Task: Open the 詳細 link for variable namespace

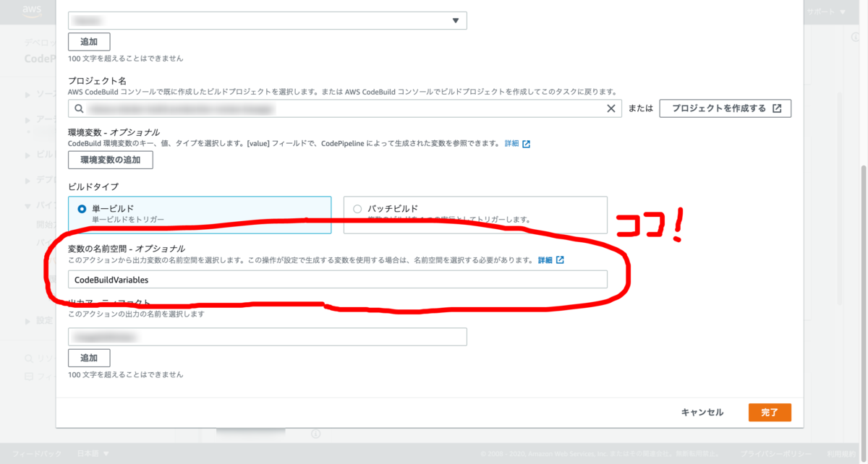Action: pyautogui.click(x=550, y=260)
